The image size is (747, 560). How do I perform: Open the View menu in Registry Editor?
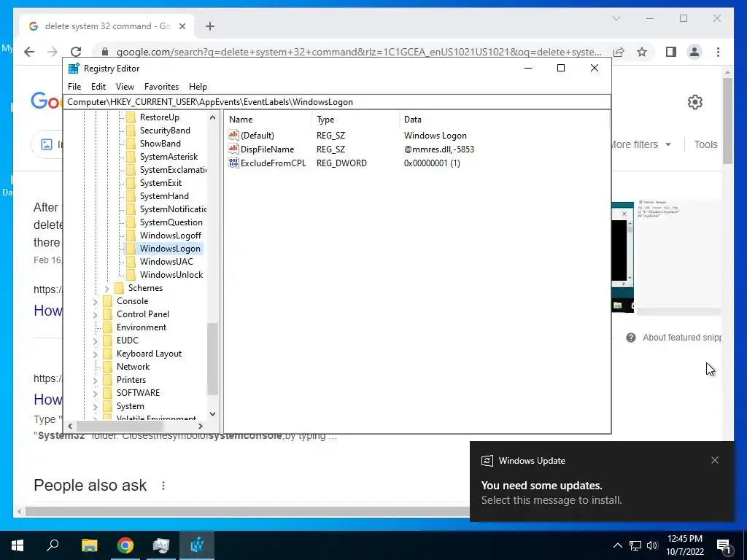(125, 87)
